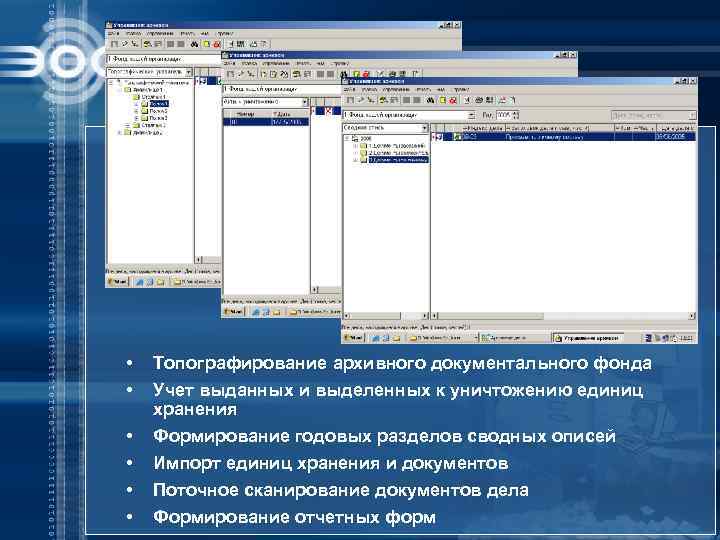The height and width of the screenshot is (540, 720).
Task: Click horizontal scrollbar of front window list
Action: click(564, 316)
